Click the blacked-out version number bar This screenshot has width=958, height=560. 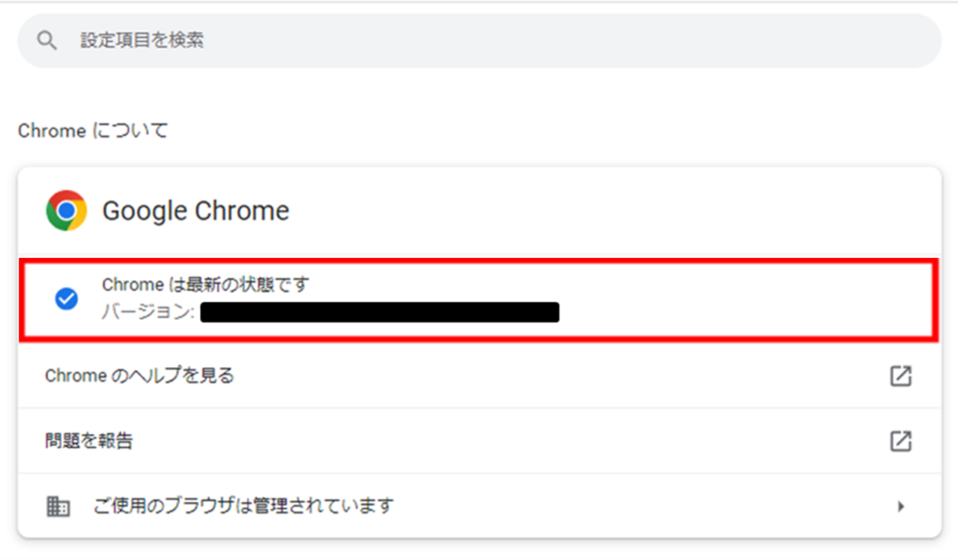[x=379, y=311]
